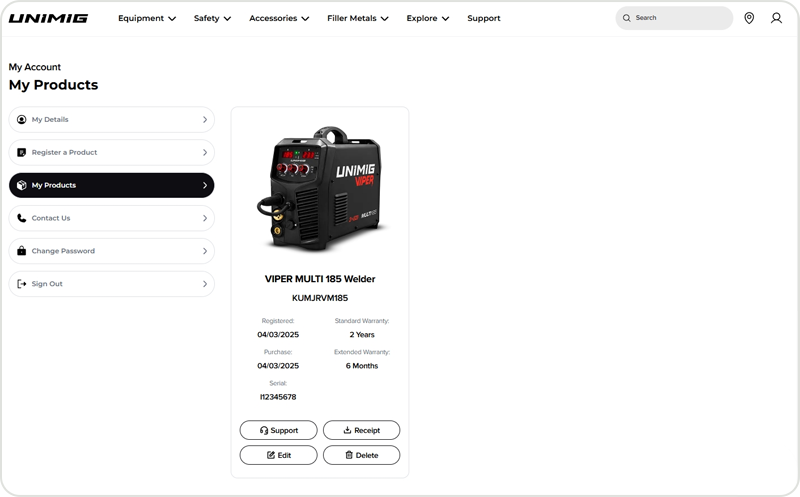This screenshot has height=497, width=800.
Task: Click the VIPER MULTI 185 welder image
Action: pos(320,188)
